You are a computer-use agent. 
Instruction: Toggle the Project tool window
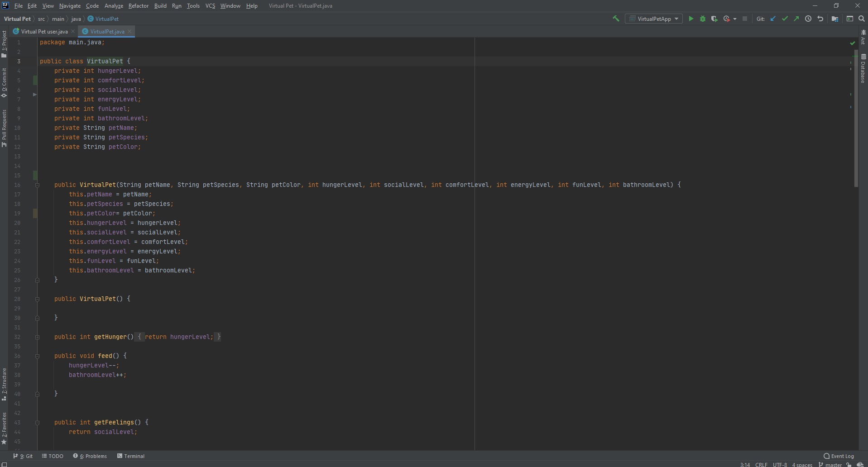pyautogui.click(x=4, y=44)
